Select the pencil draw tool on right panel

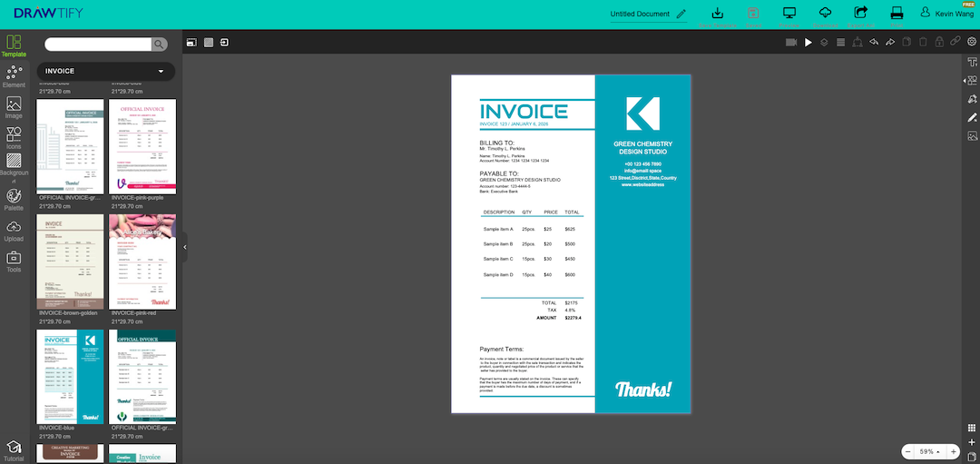pos(972,117)
